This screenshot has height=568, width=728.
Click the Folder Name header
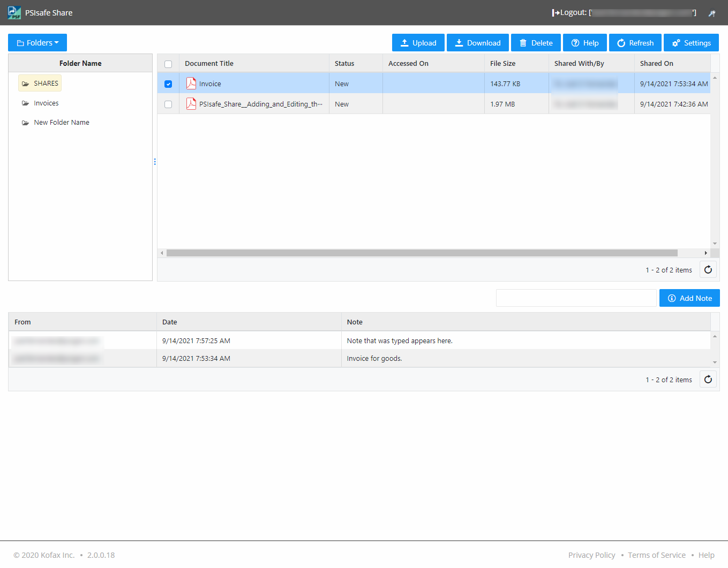tap(80, 63)
